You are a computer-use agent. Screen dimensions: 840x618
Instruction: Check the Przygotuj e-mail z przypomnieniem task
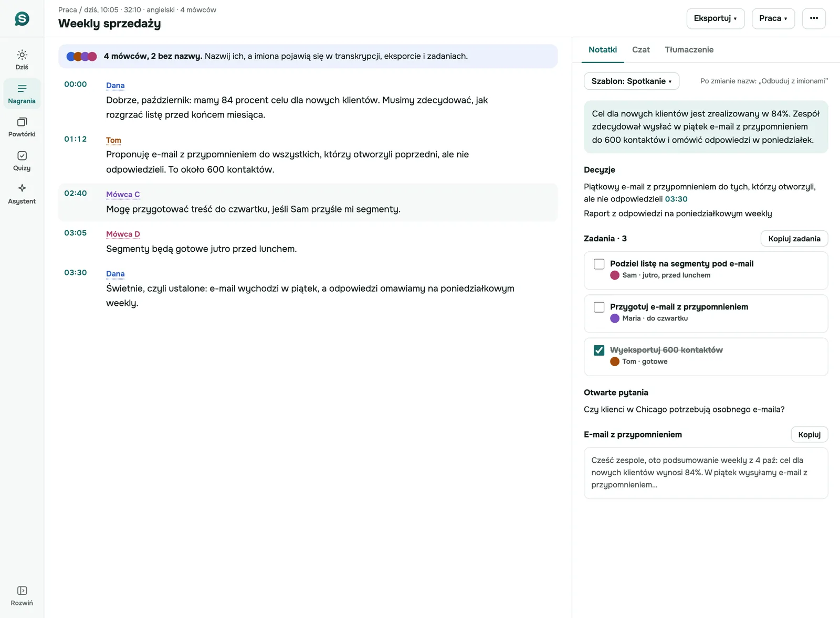pos(599,307)
